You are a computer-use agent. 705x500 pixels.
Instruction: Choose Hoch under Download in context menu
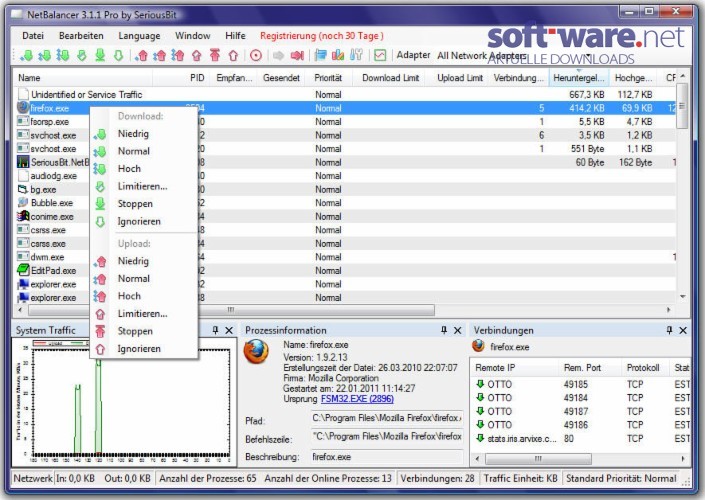click(x=144, y=169)
